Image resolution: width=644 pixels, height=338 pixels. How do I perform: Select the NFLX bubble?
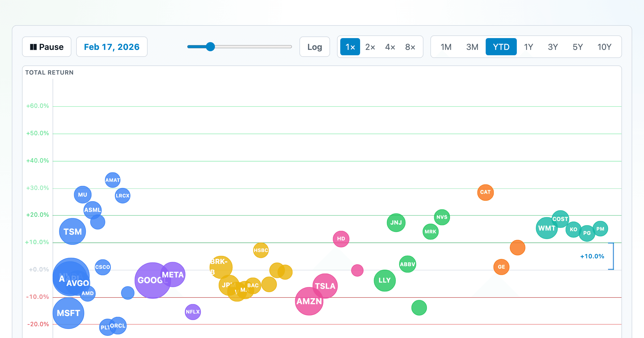click(x=193, y=312)
